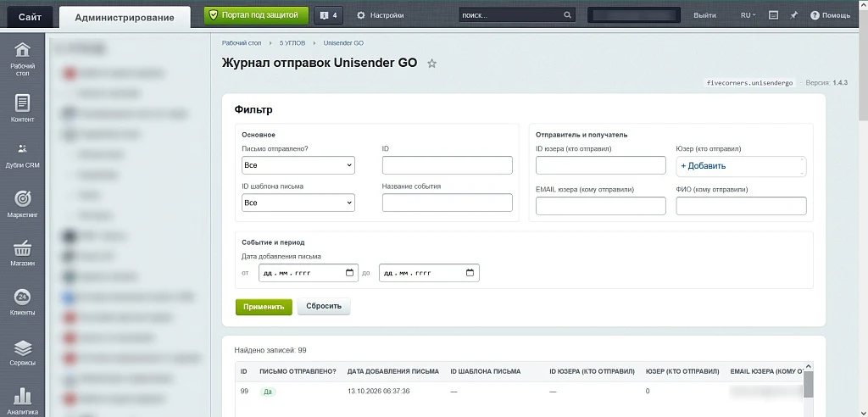Click Найдено записей: 99 text

click(x=270, y=350)
